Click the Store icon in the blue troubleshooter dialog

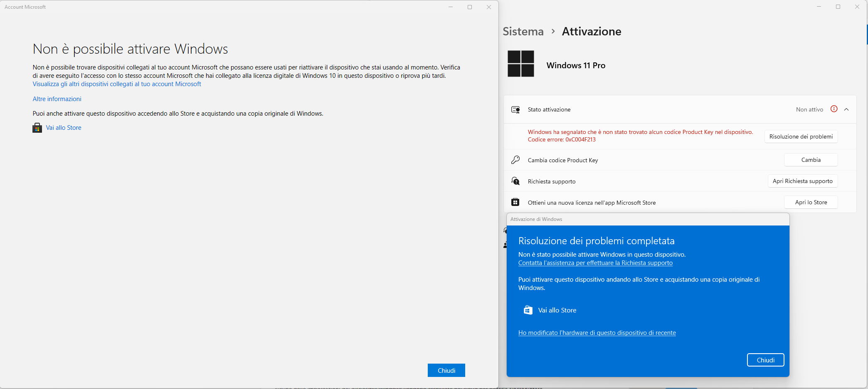(528, 310)
